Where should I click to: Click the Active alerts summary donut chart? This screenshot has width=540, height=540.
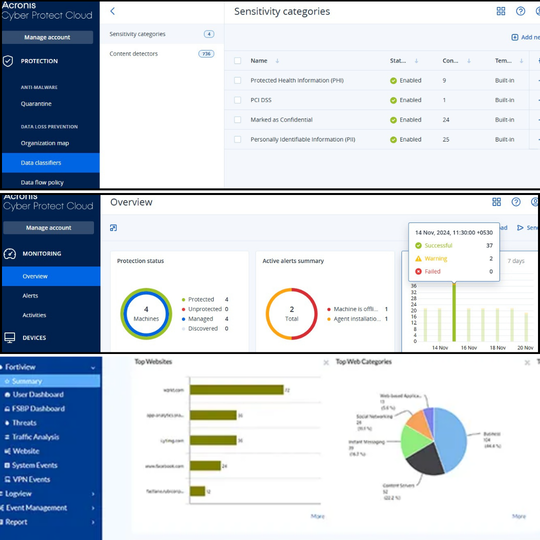291,314
